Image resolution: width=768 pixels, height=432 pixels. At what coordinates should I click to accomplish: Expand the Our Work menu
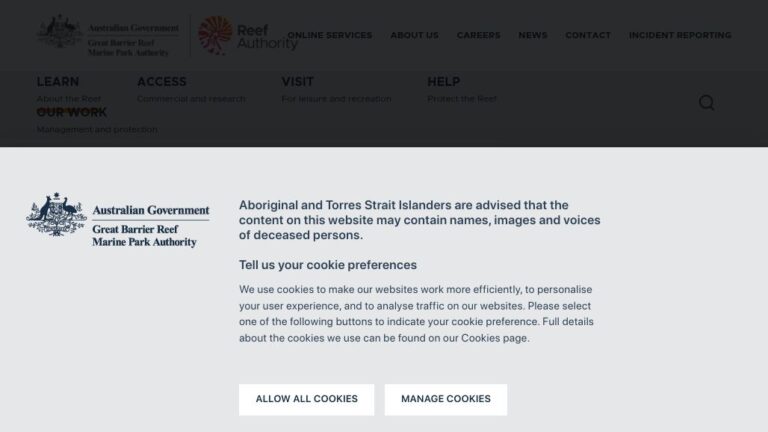(72, 112)
